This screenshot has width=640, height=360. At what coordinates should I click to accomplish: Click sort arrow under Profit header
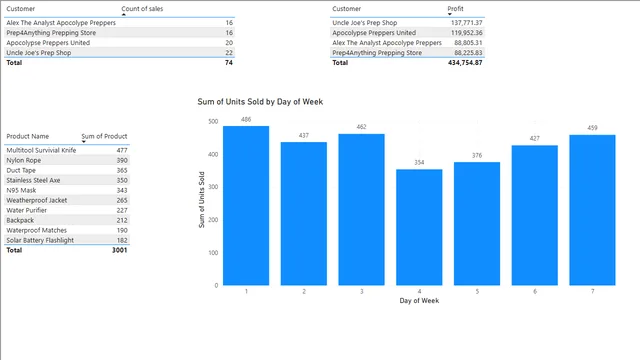click(449, 14)
